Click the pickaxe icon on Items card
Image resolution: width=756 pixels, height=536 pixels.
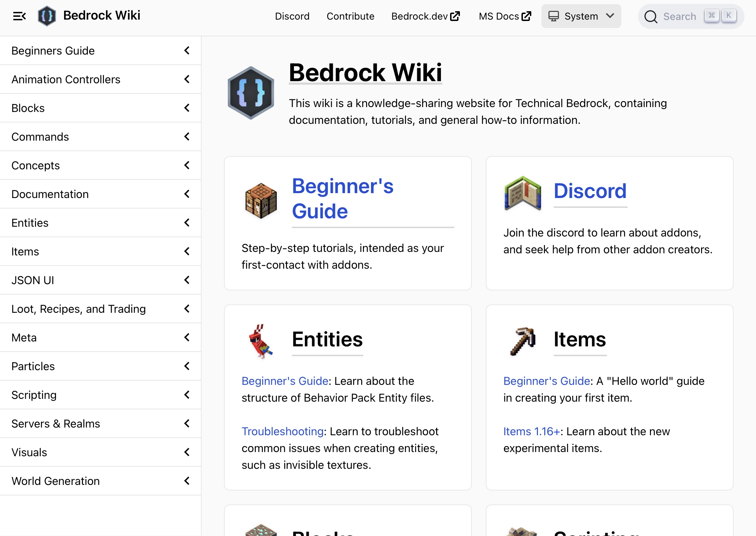523,341
